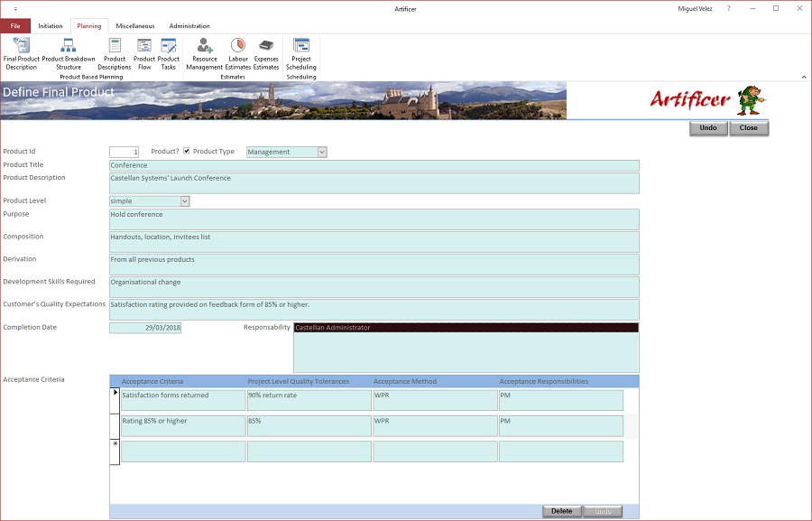
Task: Switch to the Initiation tab
Action: pyautogui.click(x=51, y=26)
